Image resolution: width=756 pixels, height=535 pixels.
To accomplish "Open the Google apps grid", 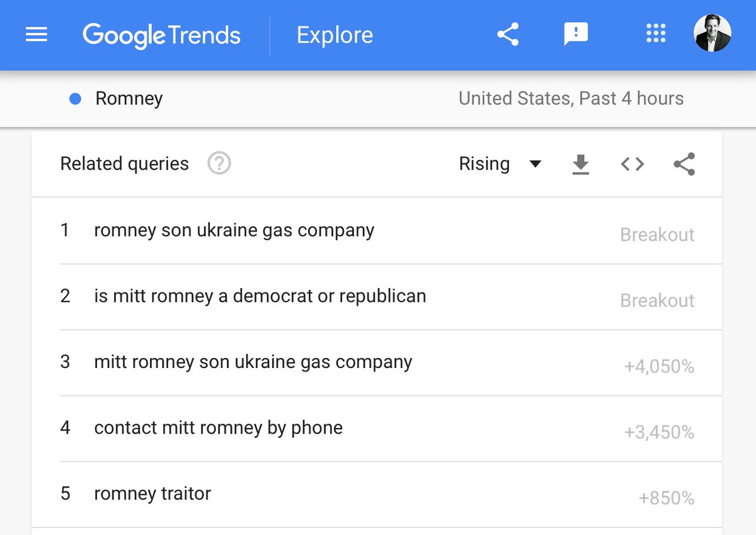I will pos(656,33).
